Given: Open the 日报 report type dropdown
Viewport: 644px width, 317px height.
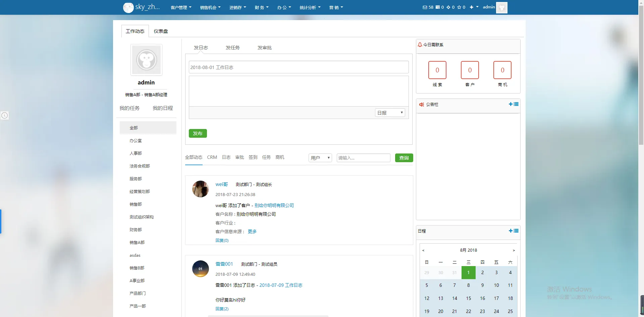Looking at the screenshot, I should (390, 113).
